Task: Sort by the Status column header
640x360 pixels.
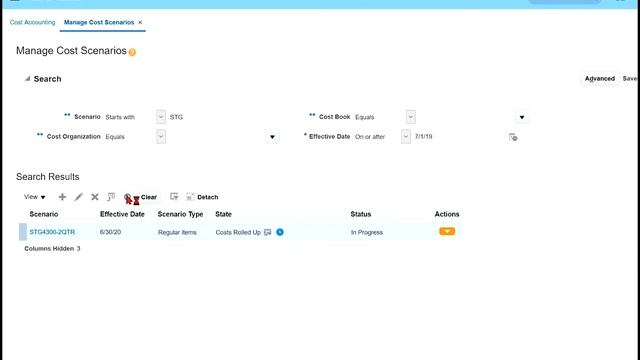Action: coord(361,214)
